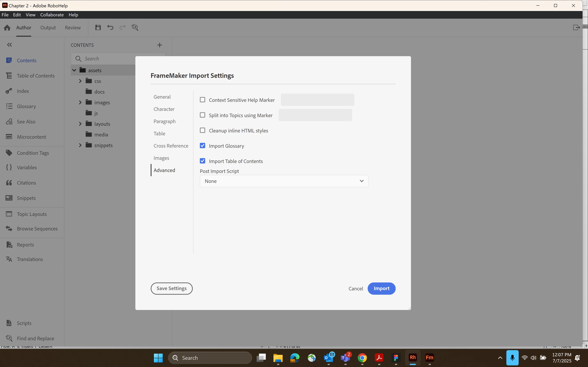Collapse the left sidebar with the double chevron

pyautogui.click(x=9, y=45)
